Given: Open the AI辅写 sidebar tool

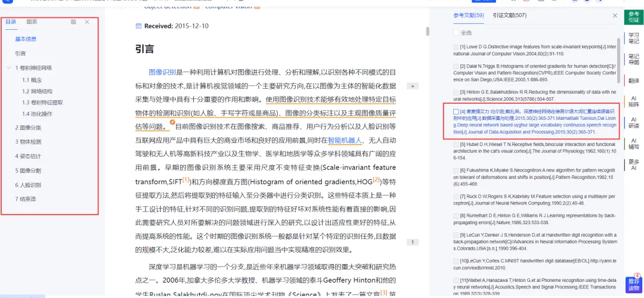Looking at the screenshot, I should pos(634,144).
